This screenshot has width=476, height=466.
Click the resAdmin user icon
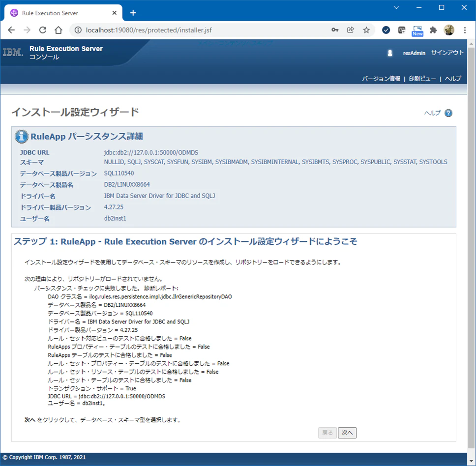click(390, 53)
